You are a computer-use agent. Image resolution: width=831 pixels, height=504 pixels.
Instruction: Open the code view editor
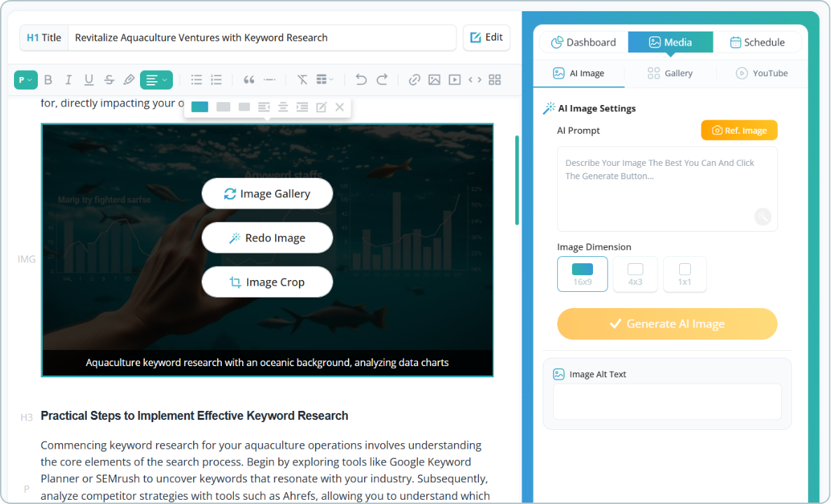point(474,79)
